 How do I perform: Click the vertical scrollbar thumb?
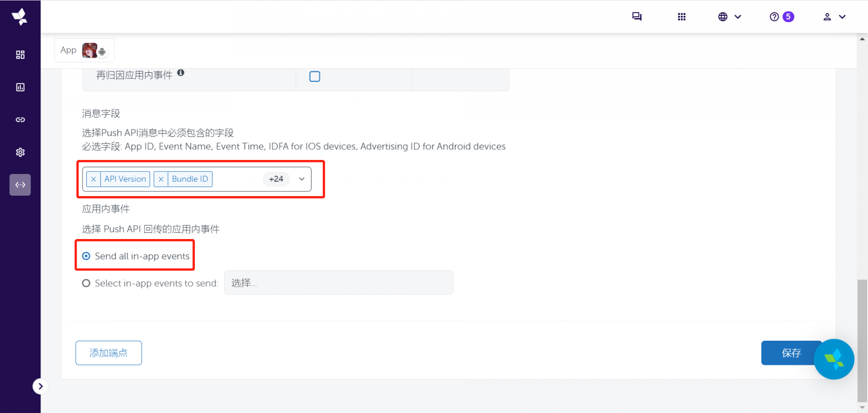coord(862,340)
